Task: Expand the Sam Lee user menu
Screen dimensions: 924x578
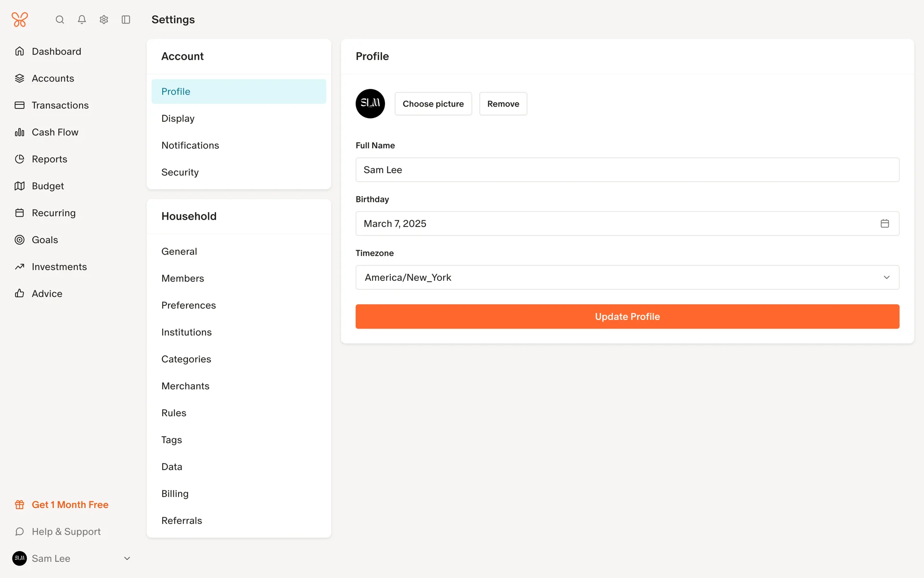Action: (x=127, y=559)
